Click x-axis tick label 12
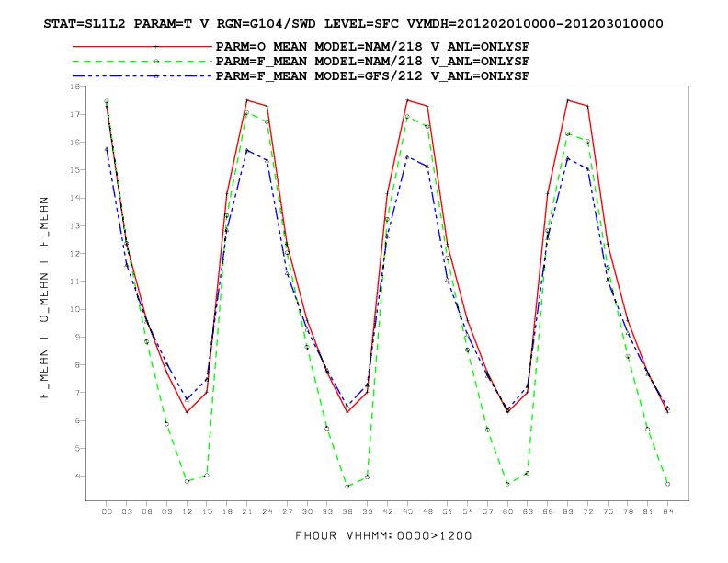The height and width of the screenshot is (563, 728). pos(187,511)
